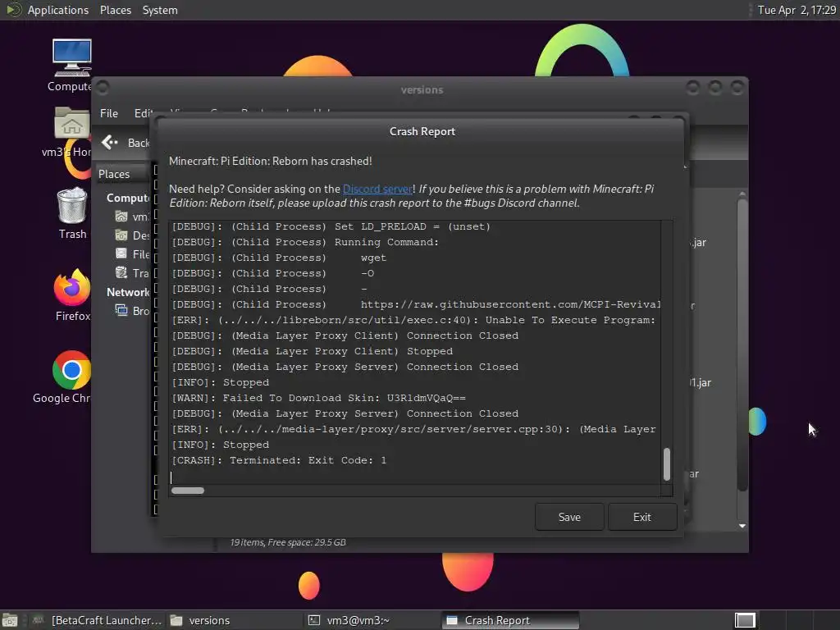Click the 'Proxy Client) Stopped' debug line
840x630 pixels.
click(x=312, y=351)
